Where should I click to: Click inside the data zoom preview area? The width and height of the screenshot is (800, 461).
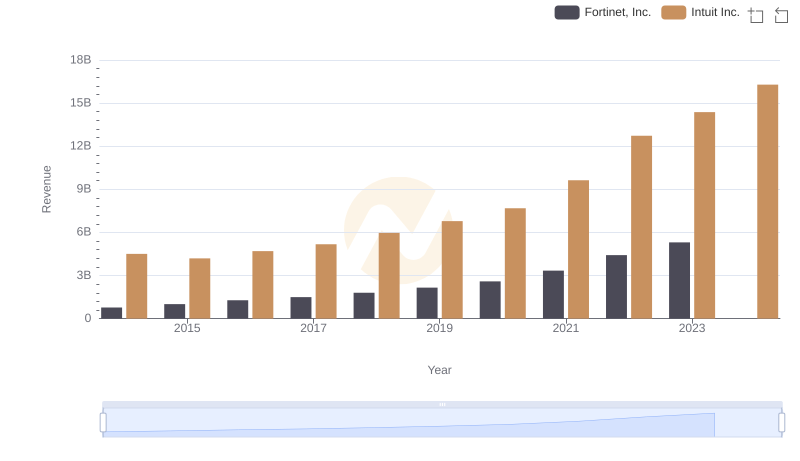[x=442, y=423]
